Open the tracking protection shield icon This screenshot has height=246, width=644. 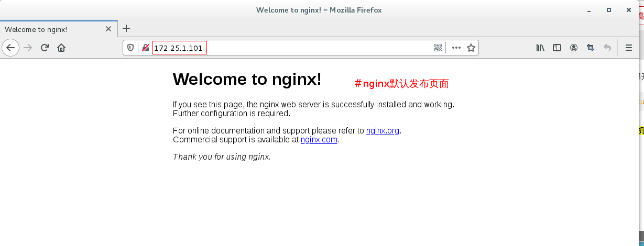(131, 48)
